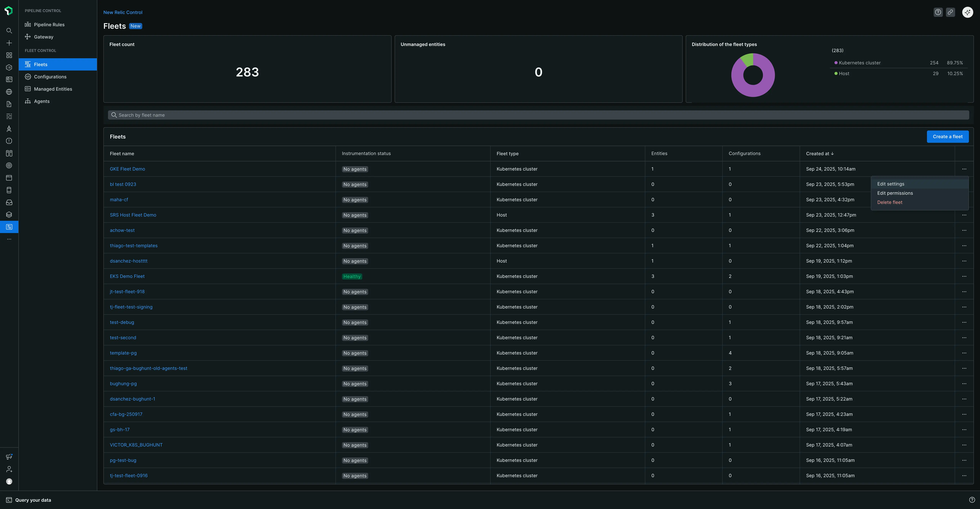This screenshot has height=509, width=980.
Task: Open the alerts exclamation icon in sidebar
Action: (9, 140)
